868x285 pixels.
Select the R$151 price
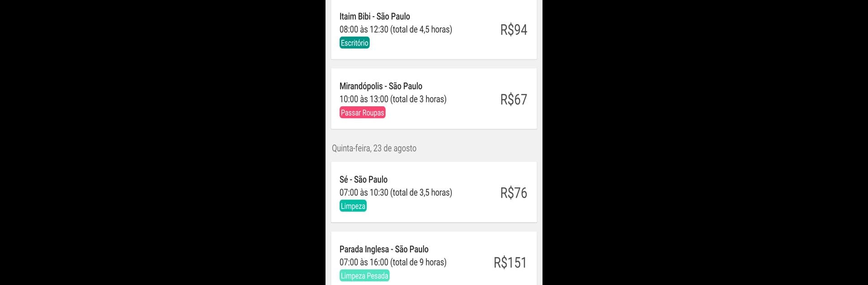[x=510, y=263]
